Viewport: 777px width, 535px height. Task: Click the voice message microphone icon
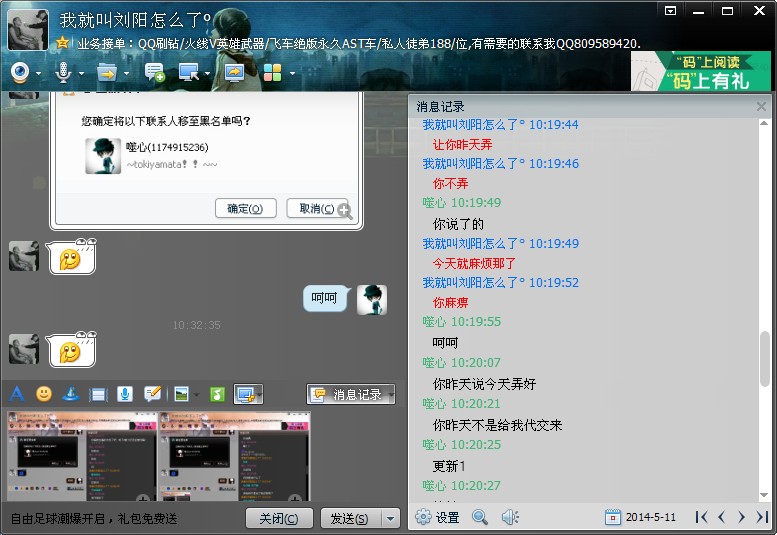pos(125,394)
